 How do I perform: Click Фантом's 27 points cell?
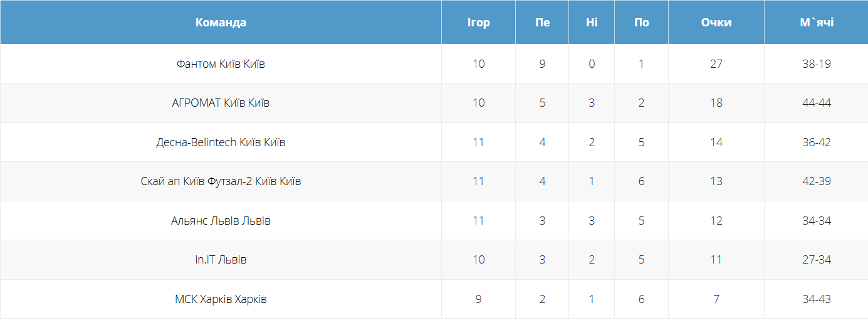click(x=716, y=64)
